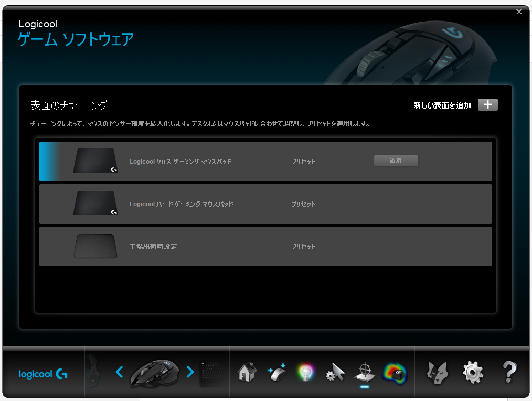Screen dimensions: 532x401
Task: Select the keyboard device thumbnail
Action: (212, 374)
